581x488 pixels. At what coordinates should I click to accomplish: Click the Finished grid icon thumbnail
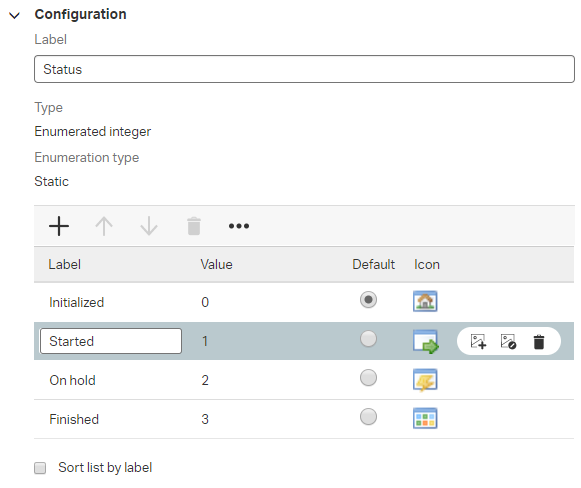click(425, 418)
